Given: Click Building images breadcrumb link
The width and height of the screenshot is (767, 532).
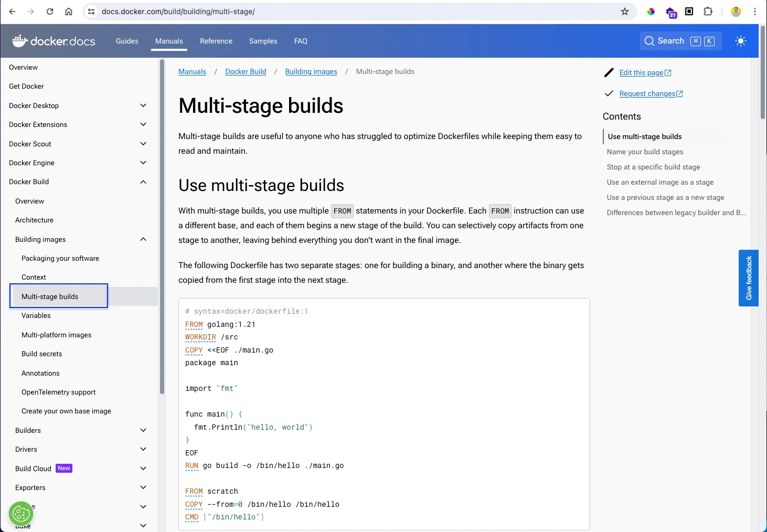Looking at the screenshot, I should [311, 71].
